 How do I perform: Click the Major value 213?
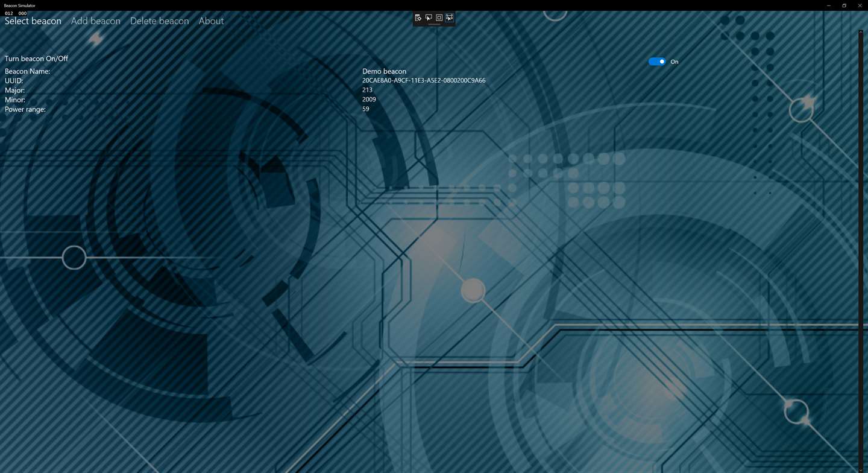[x=367, y=90]
